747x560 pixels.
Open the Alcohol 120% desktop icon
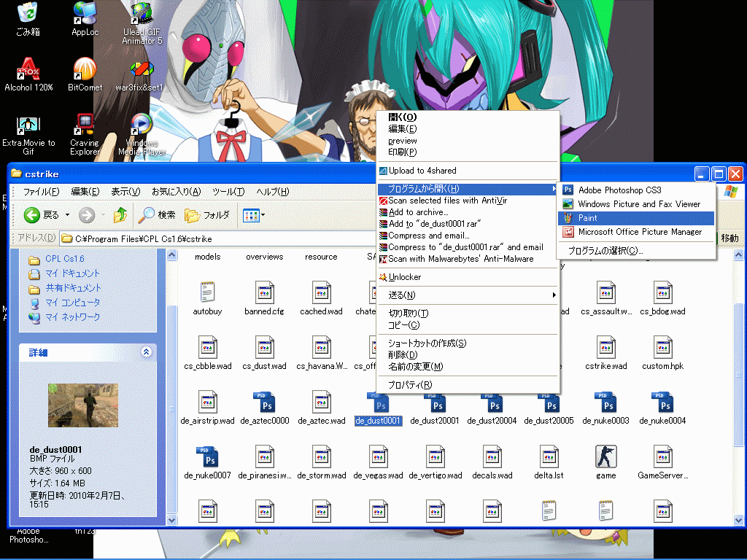coord(28,71)
